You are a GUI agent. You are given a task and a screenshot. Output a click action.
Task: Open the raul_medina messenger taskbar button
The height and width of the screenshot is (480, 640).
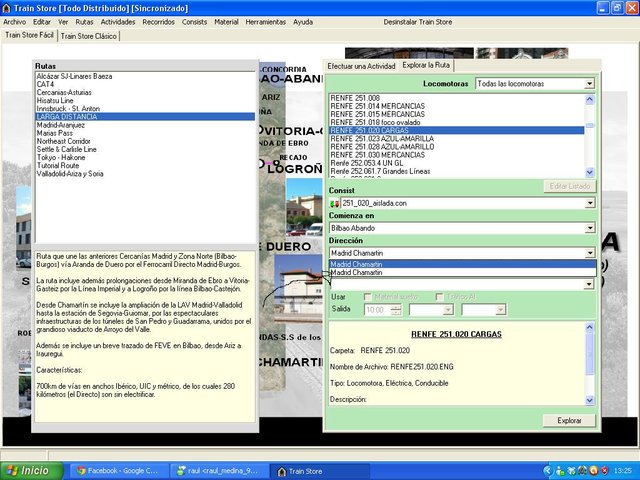click(x=214, y=470)
